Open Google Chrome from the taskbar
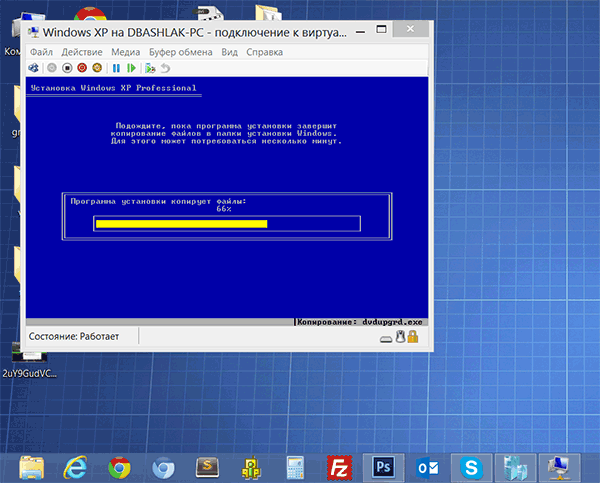Screen dimensions: 600x483 point(119,468)
